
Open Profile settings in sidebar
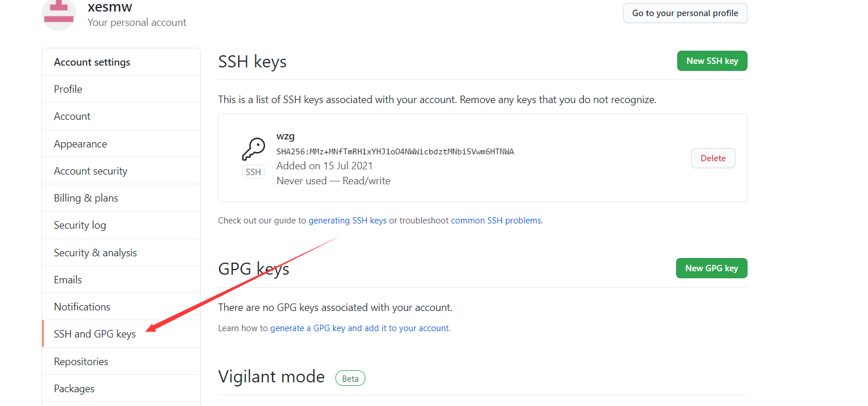[x=68, y=89]
